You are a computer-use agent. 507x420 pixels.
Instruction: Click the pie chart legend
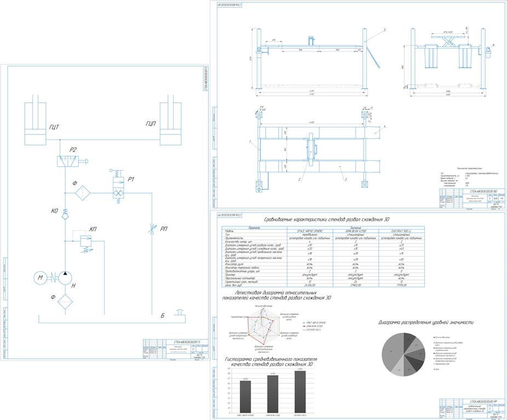point(448,353)
